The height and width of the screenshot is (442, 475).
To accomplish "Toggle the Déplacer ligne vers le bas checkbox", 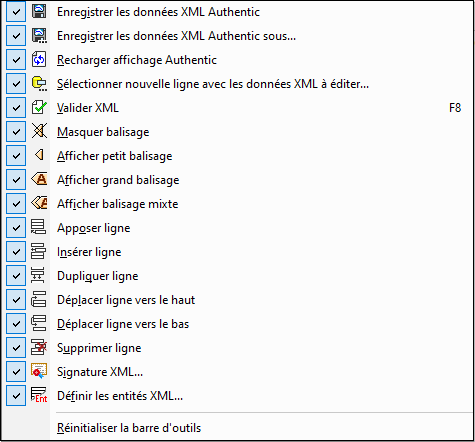I will (16, 324).
